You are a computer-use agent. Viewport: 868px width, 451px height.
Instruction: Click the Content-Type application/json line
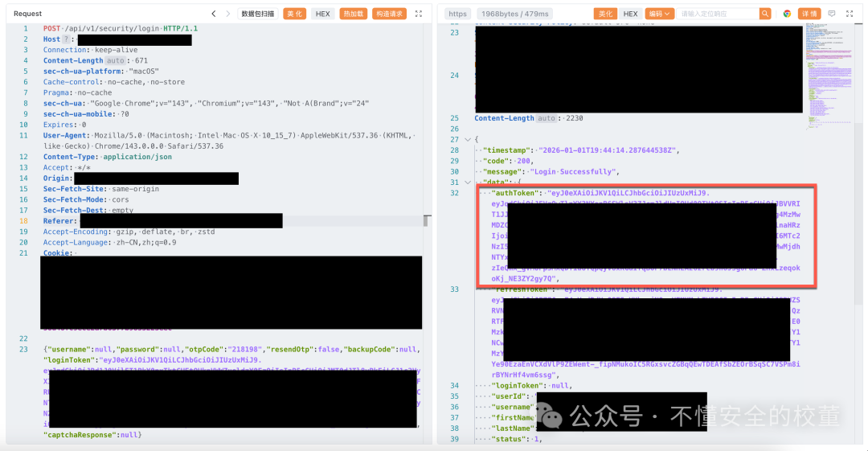(108, 157)
